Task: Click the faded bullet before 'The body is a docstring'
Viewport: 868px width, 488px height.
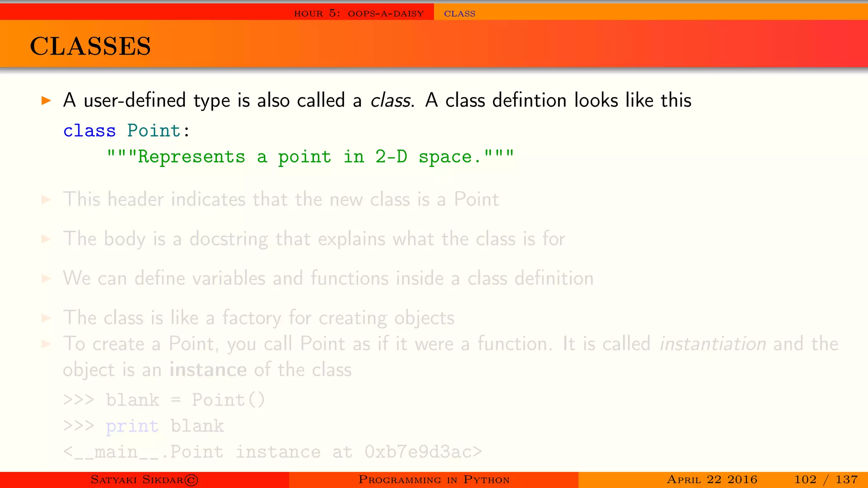Action: click(46, 239)
